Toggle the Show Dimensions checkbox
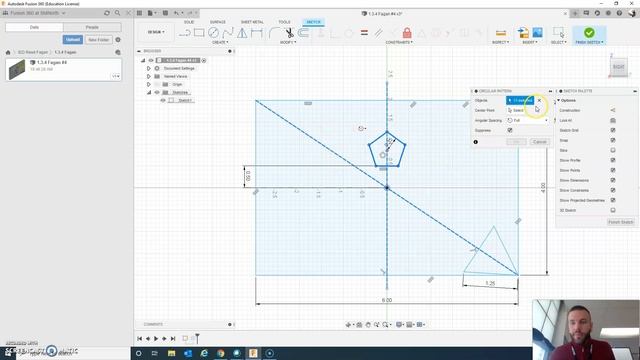 click(x=613, y=180)
